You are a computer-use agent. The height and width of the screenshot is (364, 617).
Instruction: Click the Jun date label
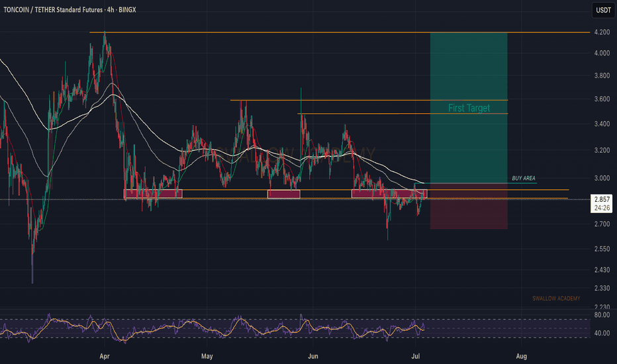click(313, 356)
